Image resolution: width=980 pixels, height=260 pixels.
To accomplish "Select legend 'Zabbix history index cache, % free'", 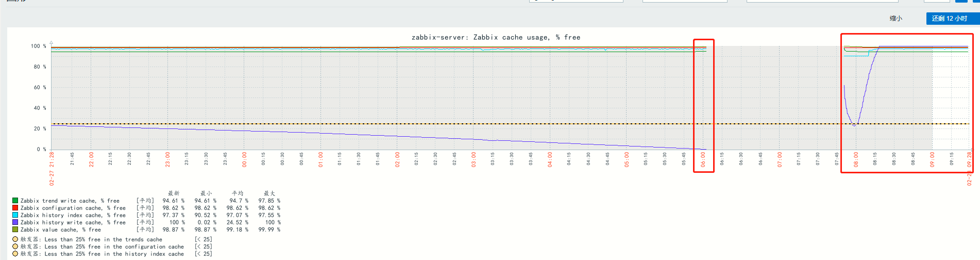I will point(73,215).
